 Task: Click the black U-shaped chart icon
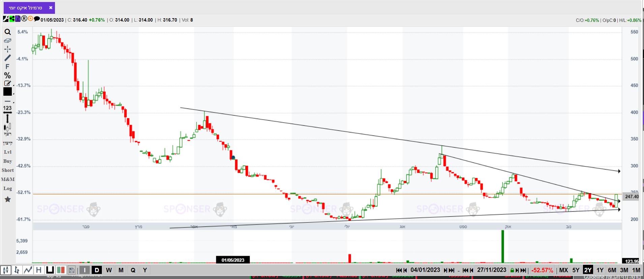point(50,270)
